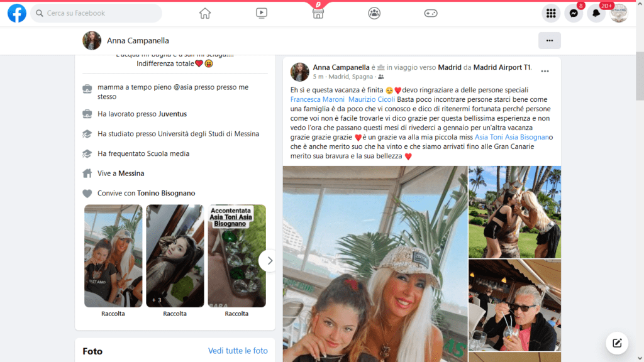Open Vedi tutte le foto link
The height and width of the screenshot is (362, 644).
[x=238, y=351]
